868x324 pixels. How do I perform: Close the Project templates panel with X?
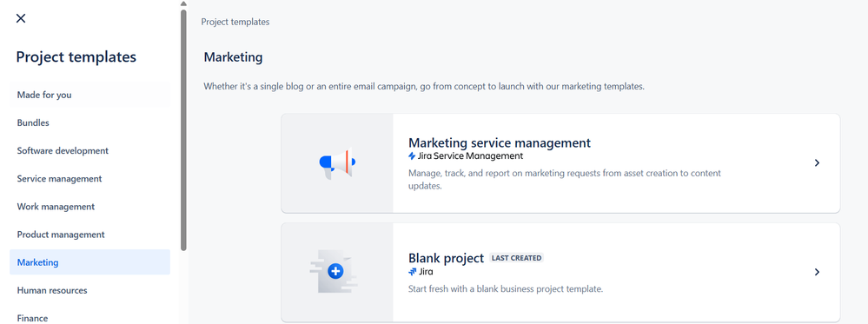coord(21,18)
